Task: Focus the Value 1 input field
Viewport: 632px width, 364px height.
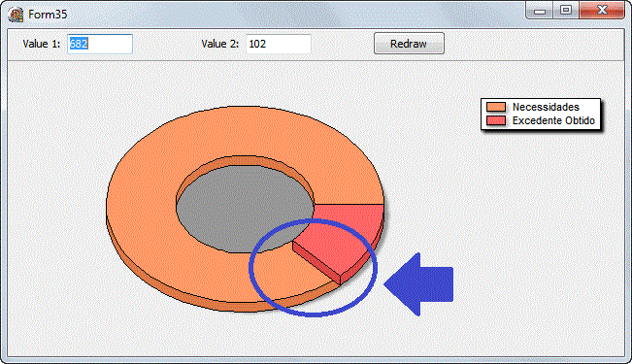Action: click(100, 44)
